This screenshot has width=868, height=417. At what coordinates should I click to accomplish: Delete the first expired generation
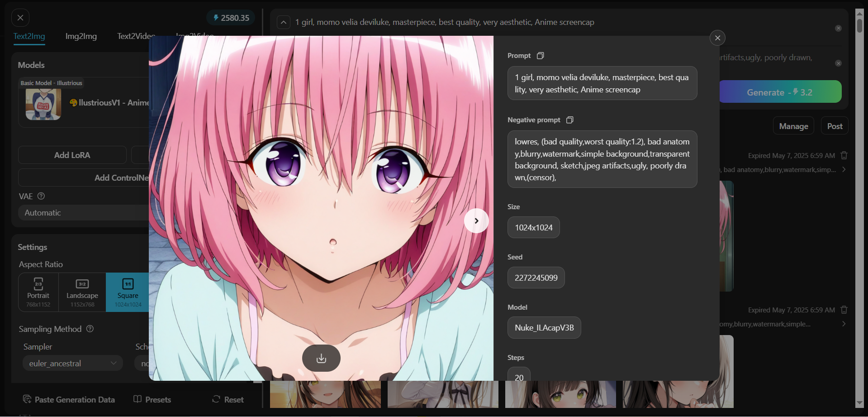844,155
